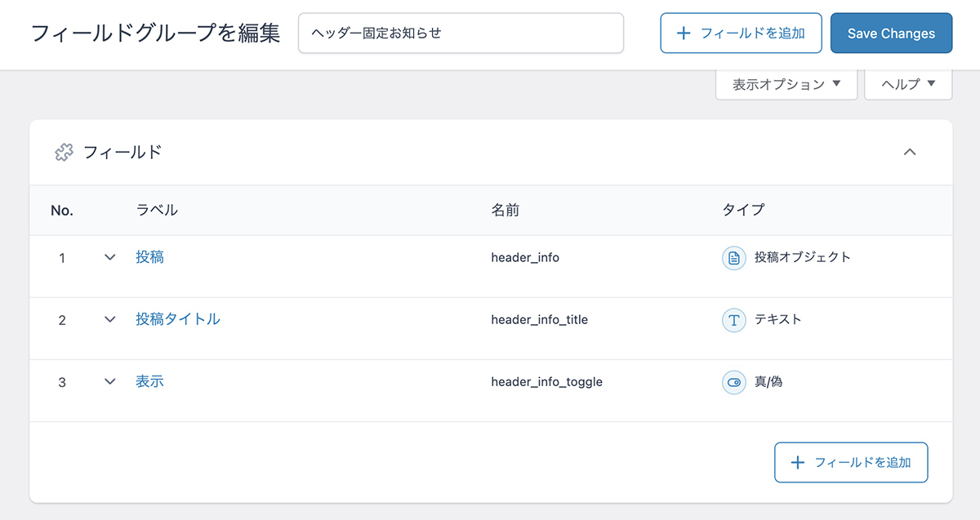Image resolution: width=980 pixels, height=520 pixels.
Task: Click the row number 3 handle
Action: coord(62,382)
